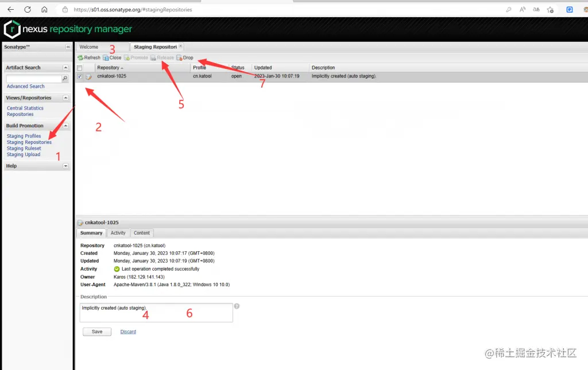Viewport: 588px width, 370px height.
Task: Click the Save button
Action: 97,332
